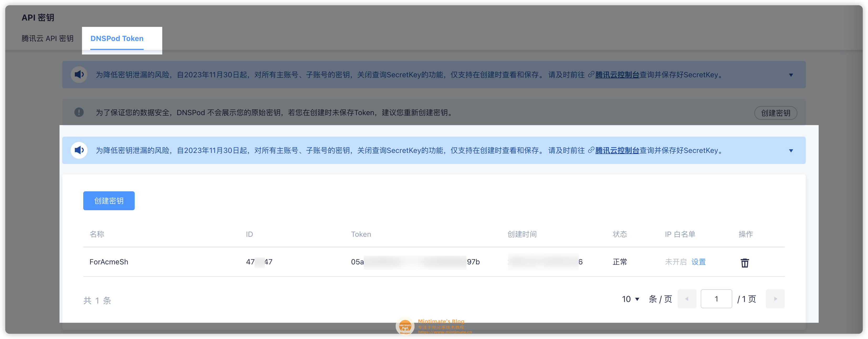The image size is (868, 339).
Task: Click the 未开启 whitelist status text
Action: (x=676, y=262)
